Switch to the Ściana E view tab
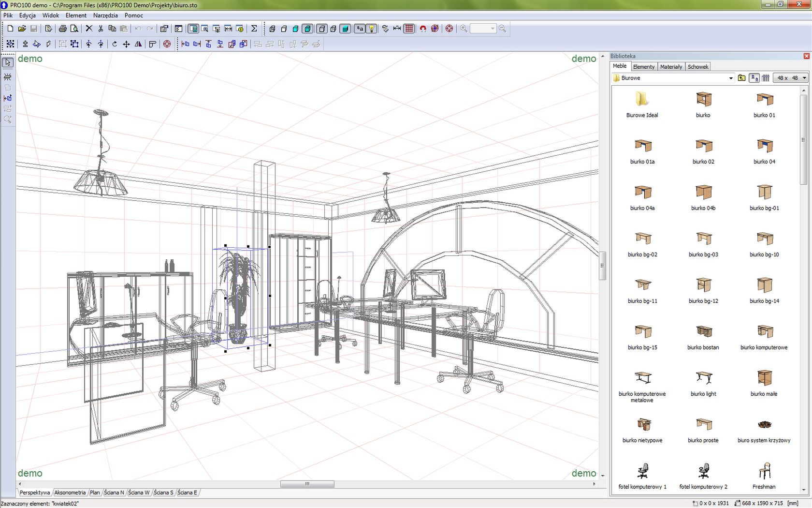 click(188, 493)
